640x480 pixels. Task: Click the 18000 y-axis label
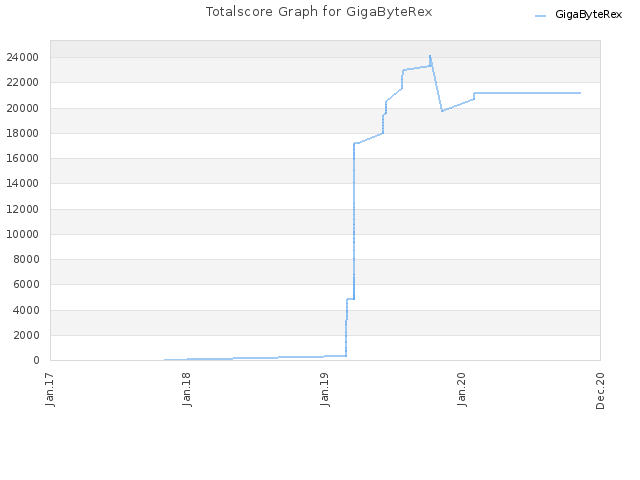tap(22, 133)
